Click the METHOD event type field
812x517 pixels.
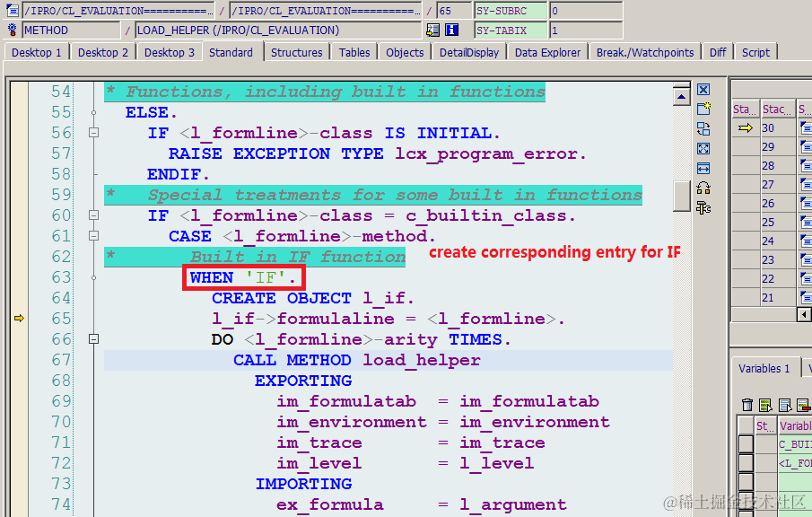pos(71,30)
